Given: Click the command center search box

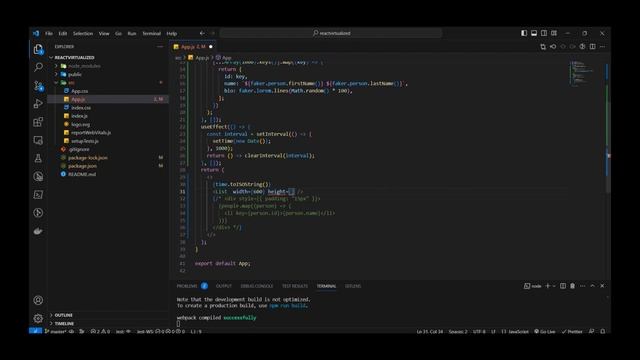Looking at the screenshot, I should click(x=331, y=33).
